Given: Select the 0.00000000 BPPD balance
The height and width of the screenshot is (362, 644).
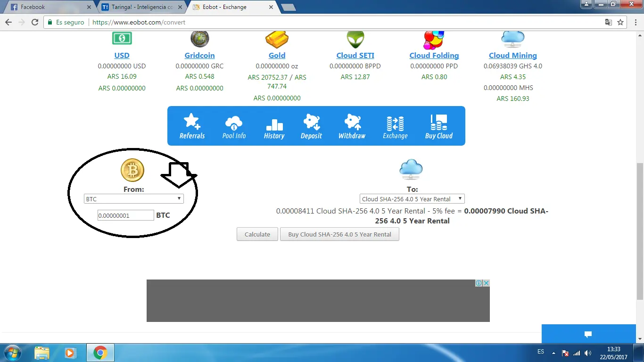Looking at the screenshot, I should pos(355,66).
